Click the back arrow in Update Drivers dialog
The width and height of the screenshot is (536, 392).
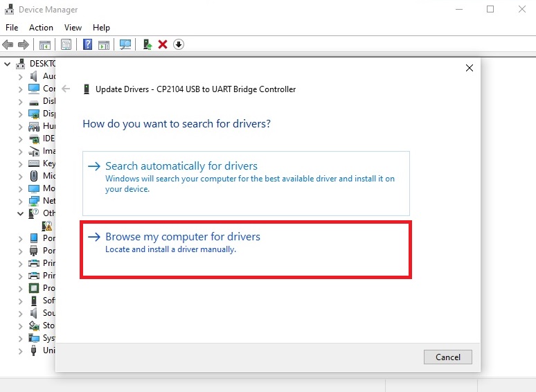(66, 89)
